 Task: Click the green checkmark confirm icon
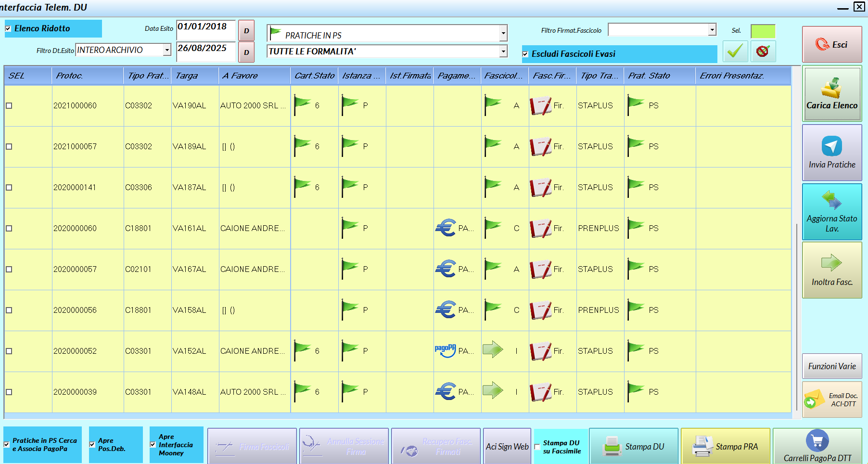click(x=735, y=52)
